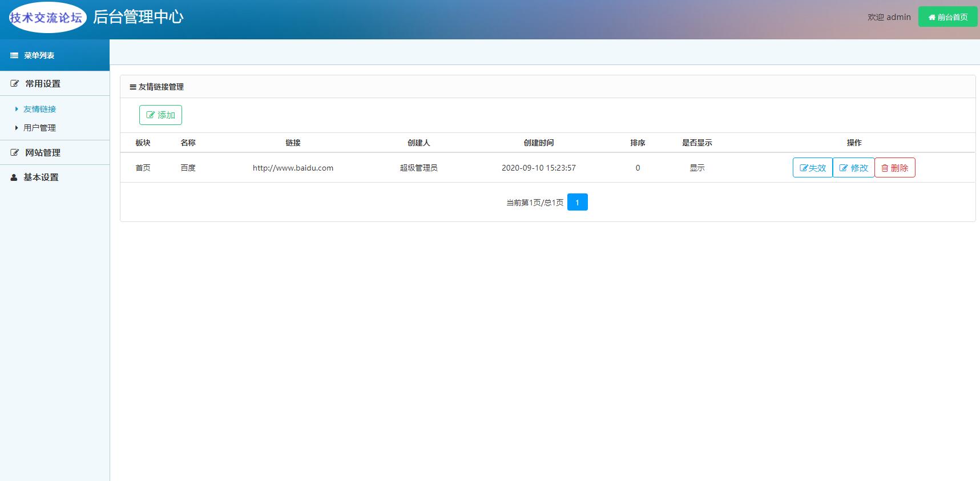Click the 创建时间 column header
This screenshot has width=980, height=481.
[539, 143]
